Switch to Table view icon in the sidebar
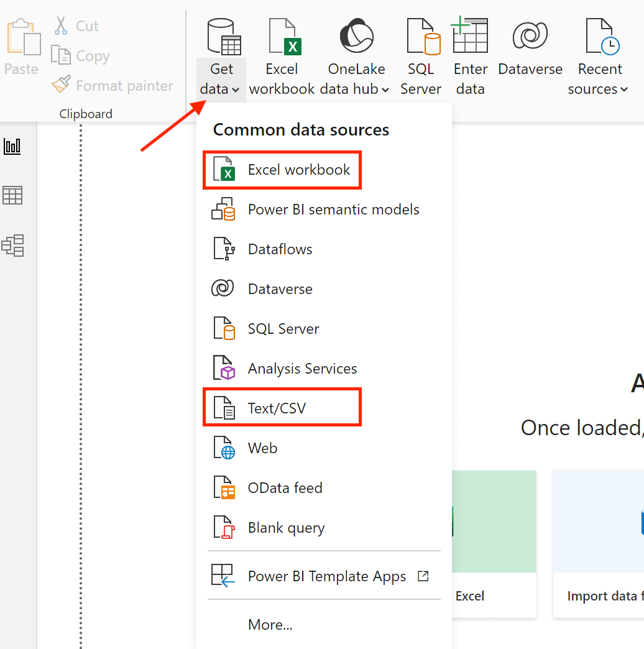 click(12, 195)
